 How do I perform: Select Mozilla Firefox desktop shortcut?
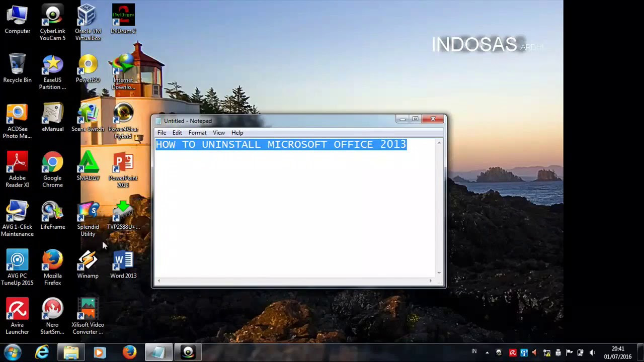[52, 267]
